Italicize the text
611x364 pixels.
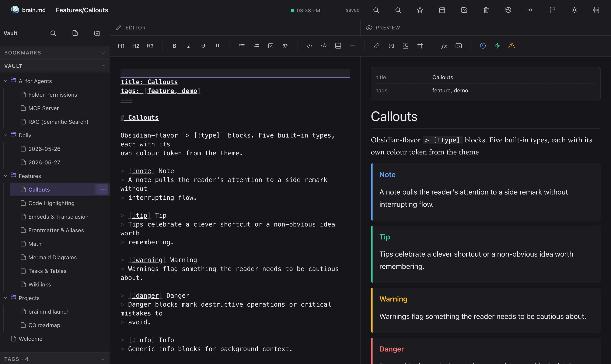(x=189, y=46)
